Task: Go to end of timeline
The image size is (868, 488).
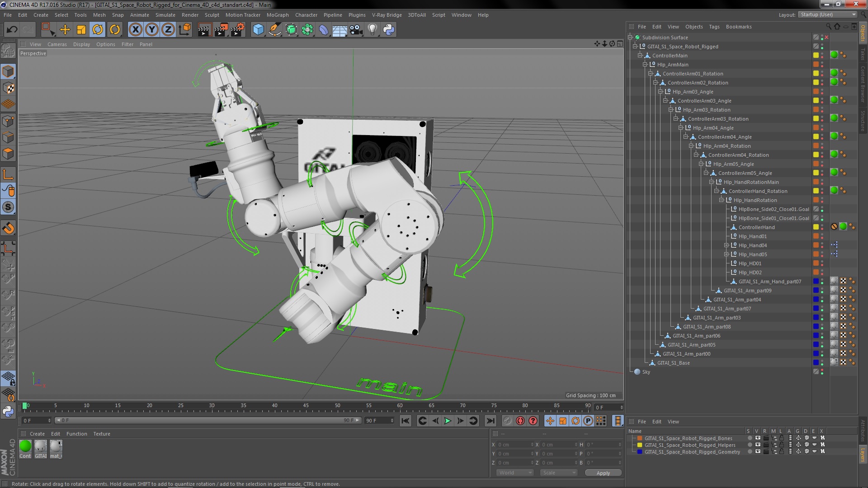Action: [x=490, y=421]
